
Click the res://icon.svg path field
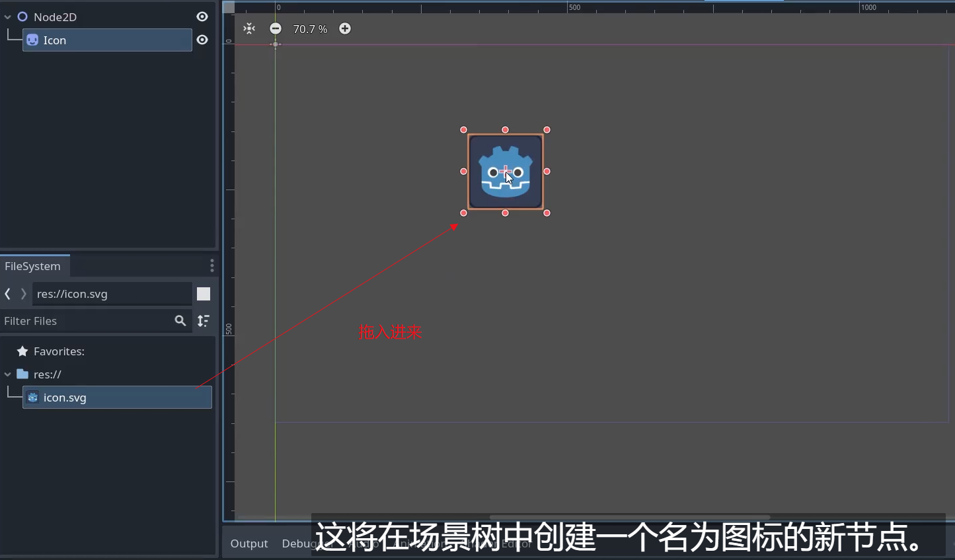point(112,294)
